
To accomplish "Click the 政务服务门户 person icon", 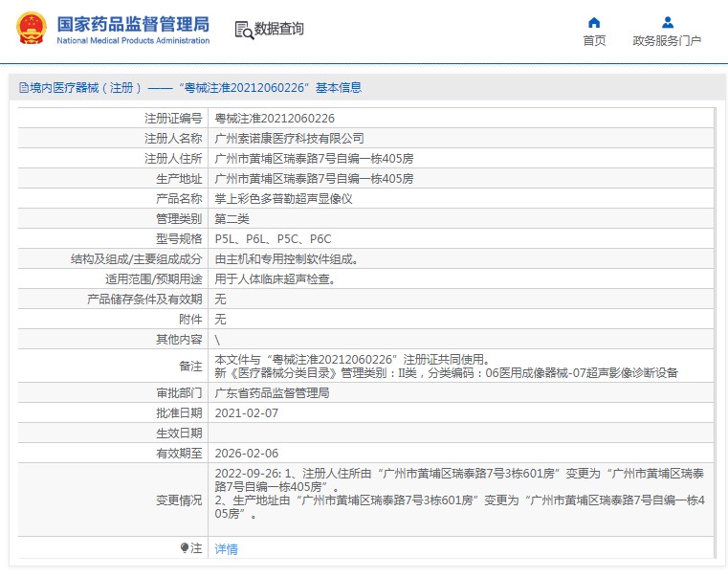I will 667,22.
